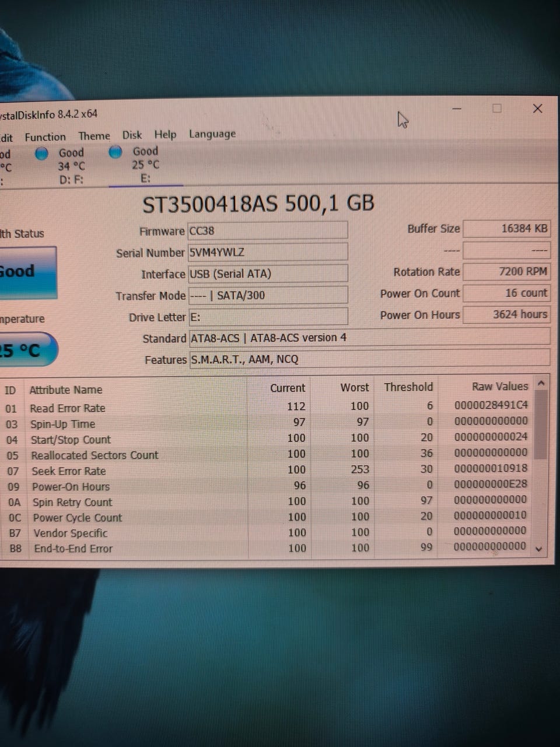
Task: Select the Start/Stop Count row
Action: coord(267,438)
